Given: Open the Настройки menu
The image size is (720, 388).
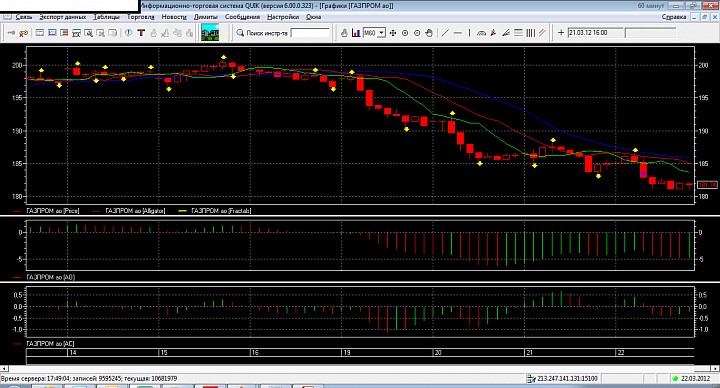Looking at the screenshot, I should (283, 17).
